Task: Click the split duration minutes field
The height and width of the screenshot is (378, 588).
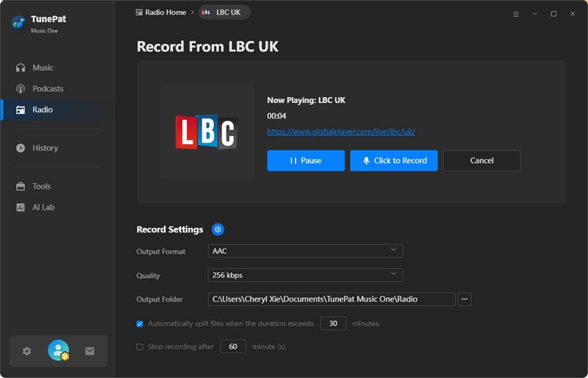Action: [x=333, y=324]
